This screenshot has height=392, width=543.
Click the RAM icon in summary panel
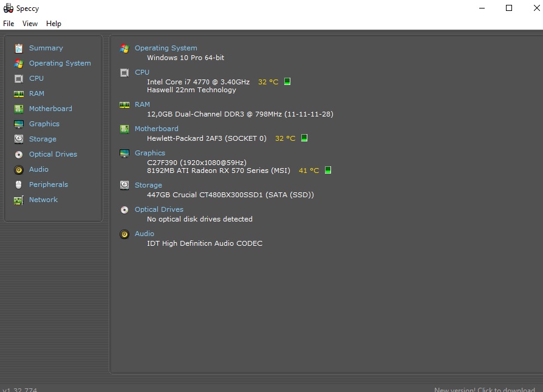click(125, 105)
